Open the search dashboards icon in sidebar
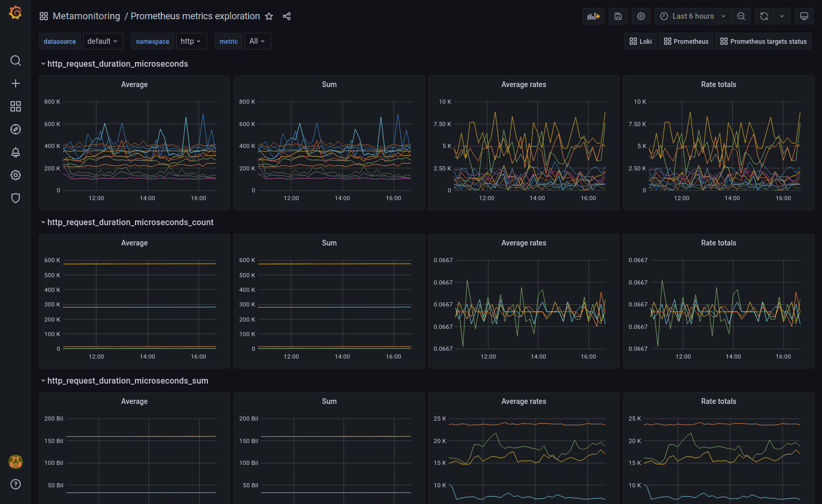The width and height of the screenshot is (822, 504). click(x=16, y=60)
